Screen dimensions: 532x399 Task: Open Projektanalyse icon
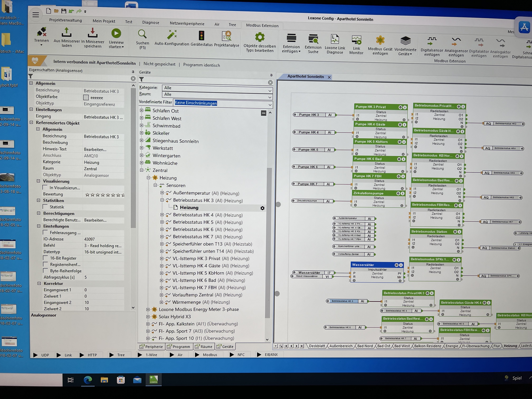[227, 36]
